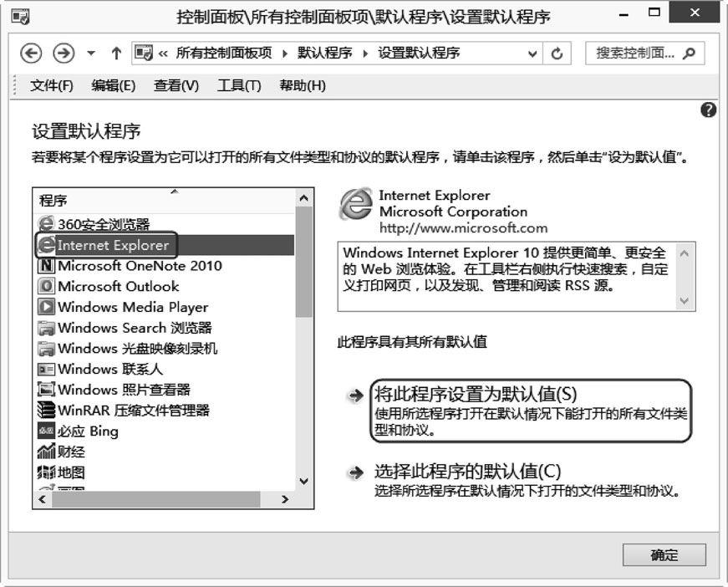Go up one folder level
728x587 pixels.
[x=116, y=54]
